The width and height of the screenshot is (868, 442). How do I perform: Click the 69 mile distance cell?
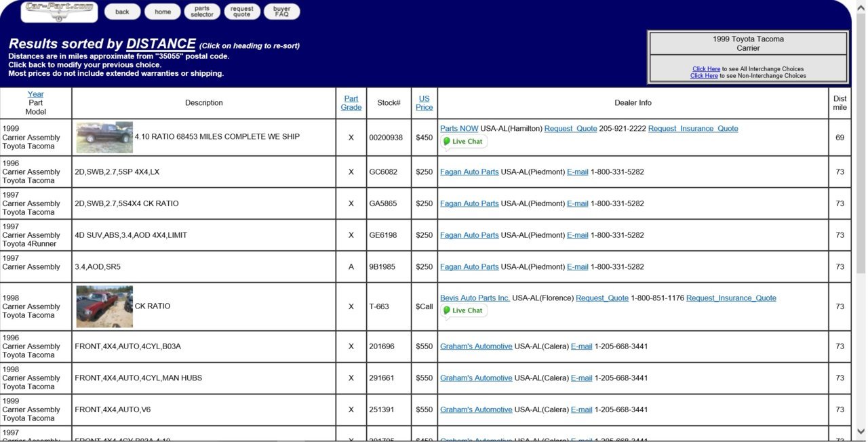840,138
